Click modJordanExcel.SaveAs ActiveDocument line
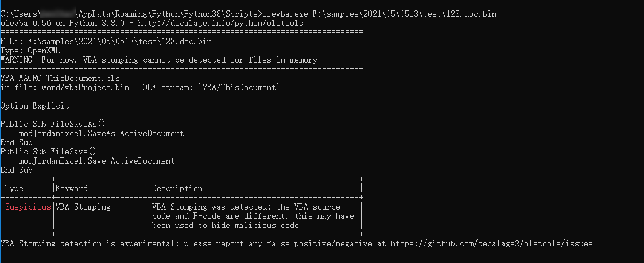Screen dimensions: 644x263 click(101, 134)
